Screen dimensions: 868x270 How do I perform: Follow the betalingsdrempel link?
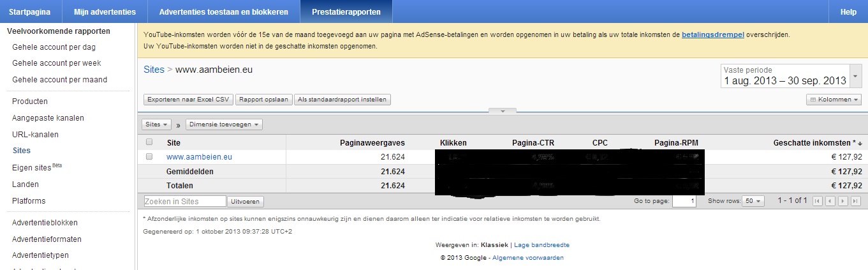(713, 34)
